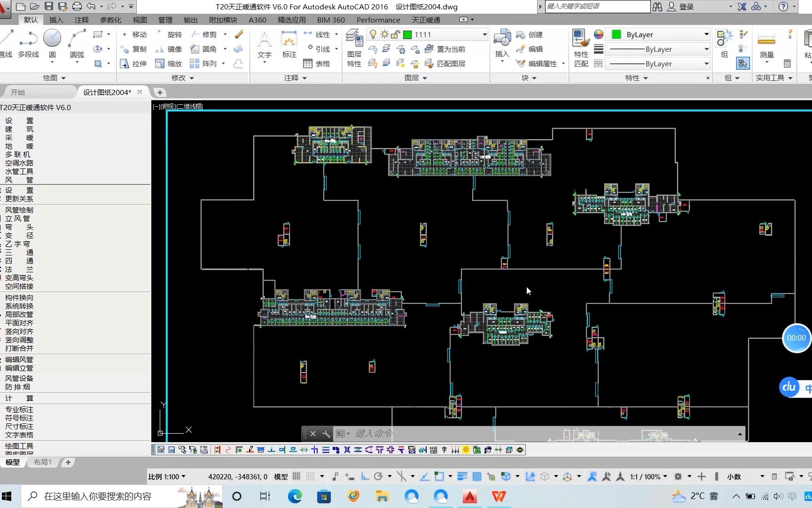Viewport: 812px width, 508px height.
Task: Switch to the 插入 ribbon tab
Action: point(56,20)
